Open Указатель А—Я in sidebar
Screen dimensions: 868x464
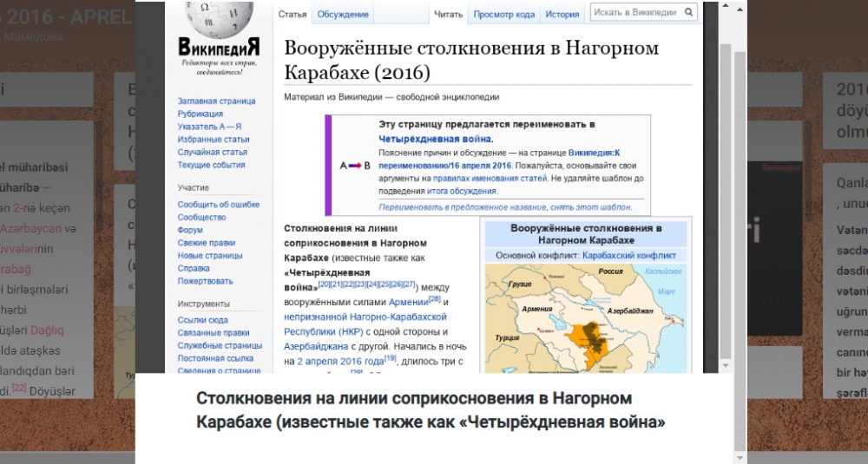209,127
